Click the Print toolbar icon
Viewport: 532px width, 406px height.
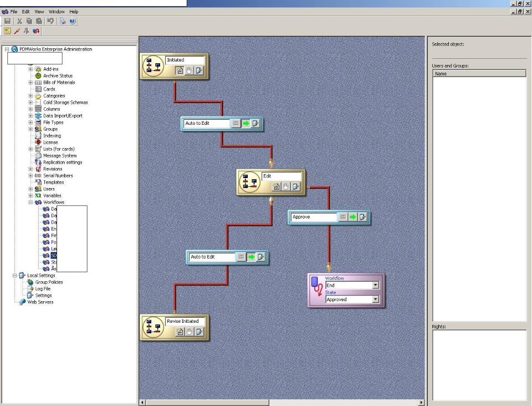pyautogui.click(x=63, y=21)
